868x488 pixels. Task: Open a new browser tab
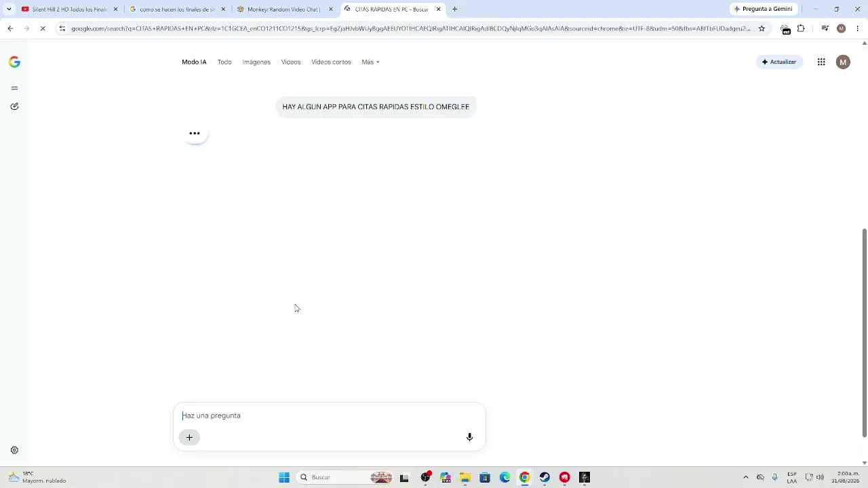click(x=455, y=9)
